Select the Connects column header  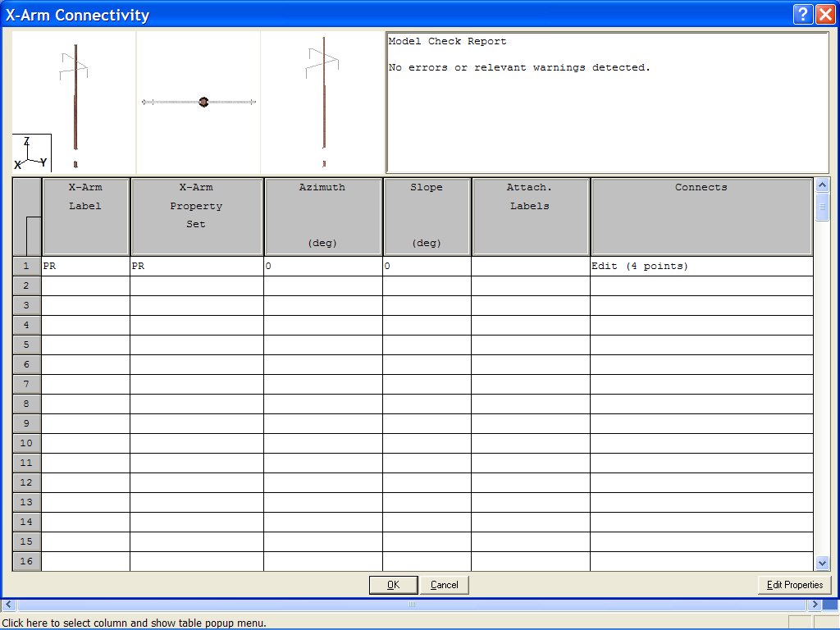coord(701,217)
